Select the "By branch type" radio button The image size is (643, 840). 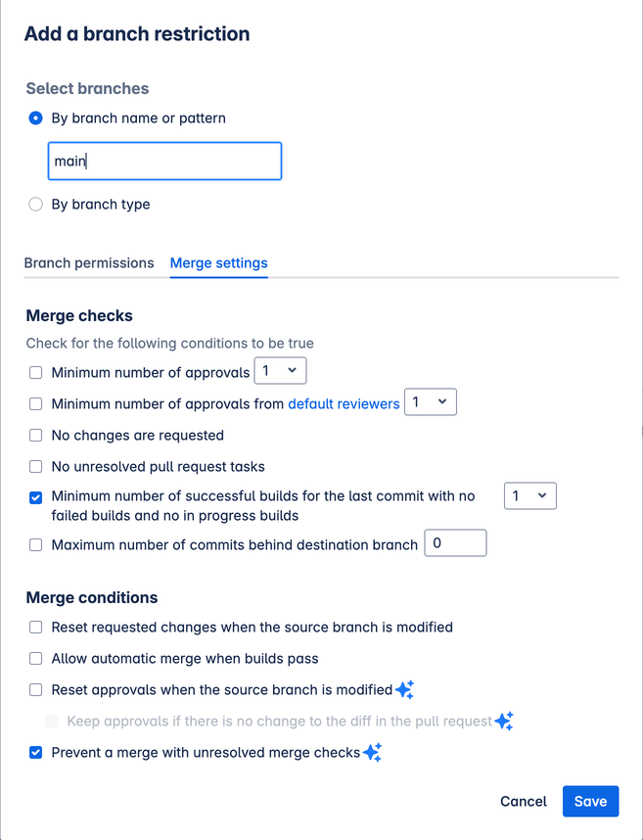(x=35, y=204)
